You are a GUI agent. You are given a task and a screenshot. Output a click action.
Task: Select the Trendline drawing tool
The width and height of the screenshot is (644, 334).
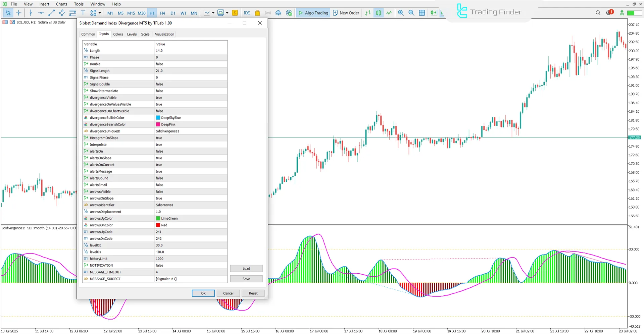click(x=51, y=13)
